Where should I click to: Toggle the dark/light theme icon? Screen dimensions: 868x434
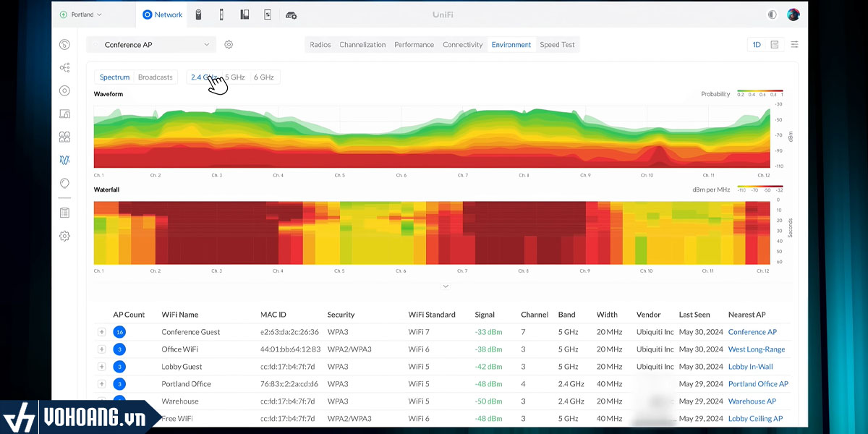tap(773, 14)
